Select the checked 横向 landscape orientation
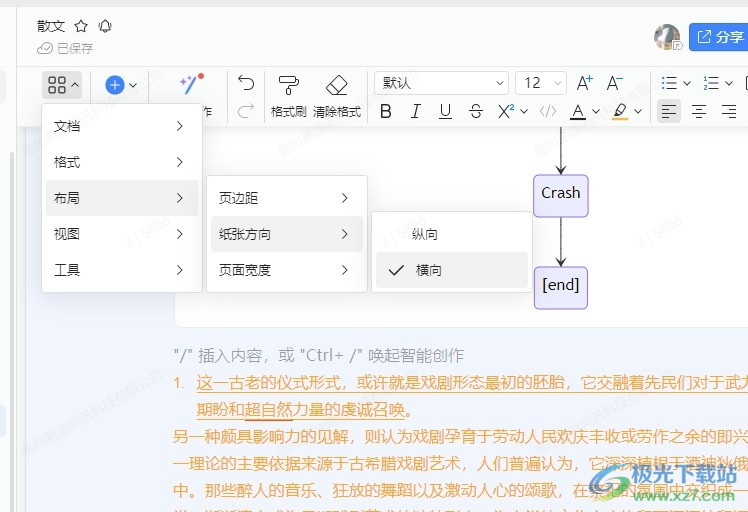This screenshot has height=512, width=748. (452, 270)
